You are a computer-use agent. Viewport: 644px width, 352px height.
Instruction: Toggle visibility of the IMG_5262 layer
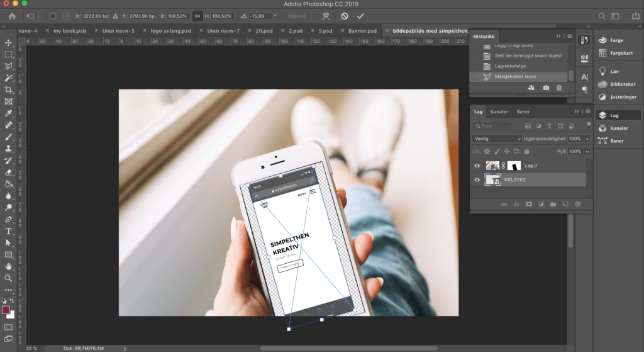coord(477,180)
